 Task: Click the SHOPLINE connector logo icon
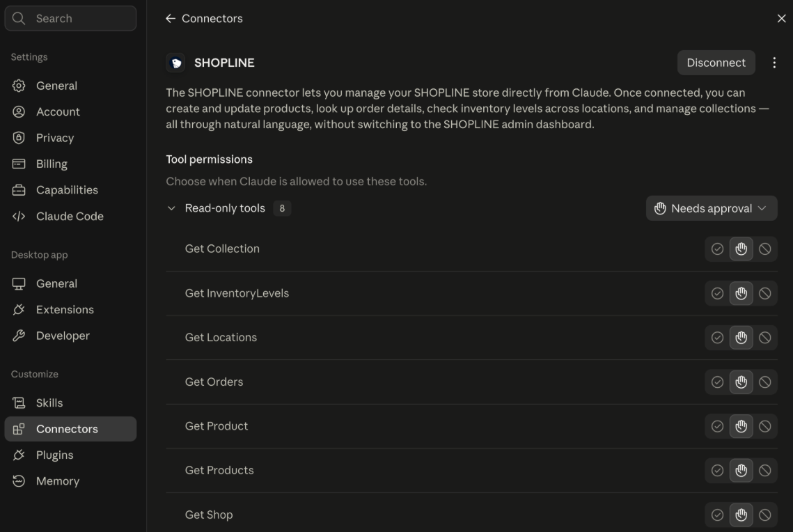[x=175, y=63]
